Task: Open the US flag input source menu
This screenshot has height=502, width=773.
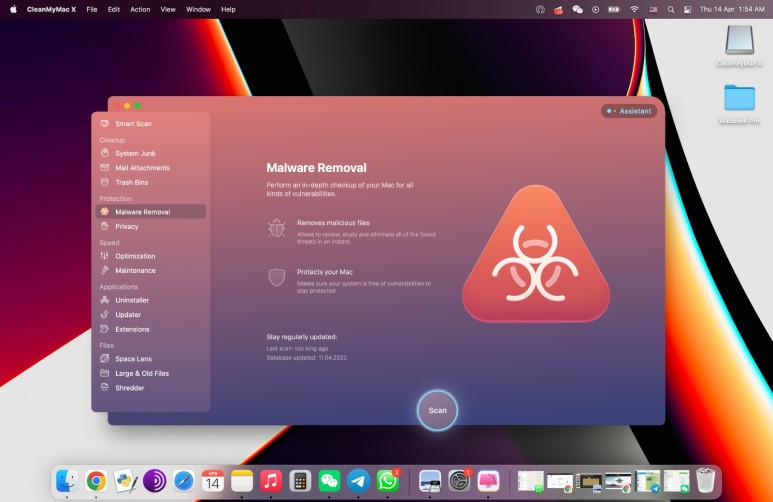Action: [653, 9]
